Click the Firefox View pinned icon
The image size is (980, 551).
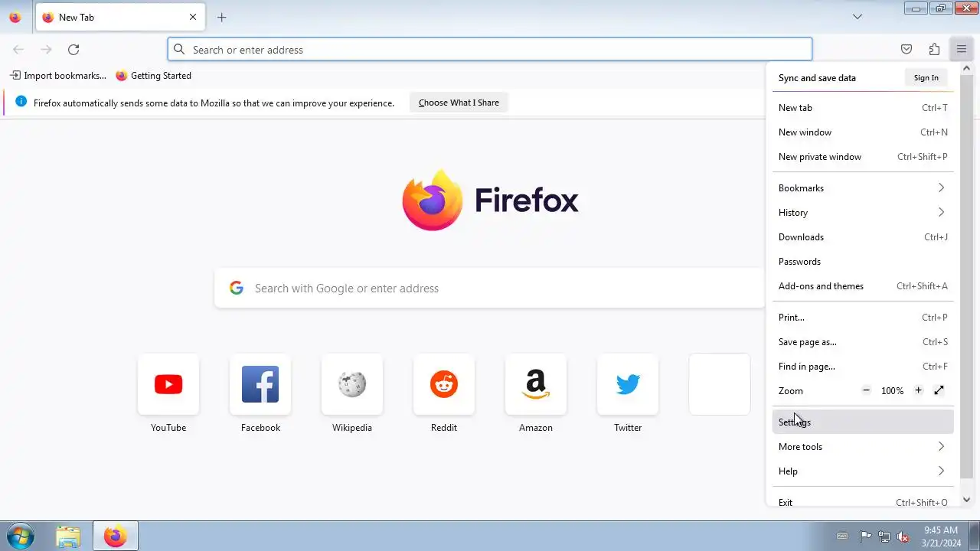pyautogui.click(x=15, y=17)
